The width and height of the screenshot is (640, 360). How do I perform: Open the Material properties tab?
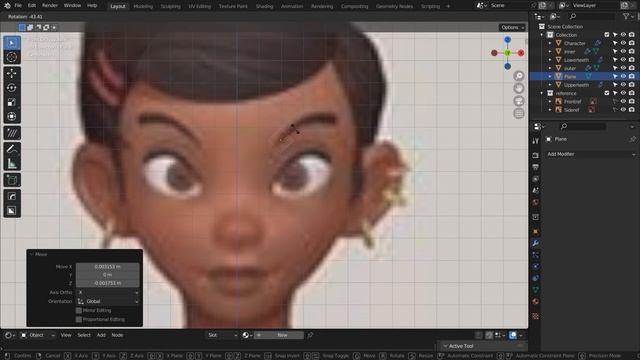536,302
